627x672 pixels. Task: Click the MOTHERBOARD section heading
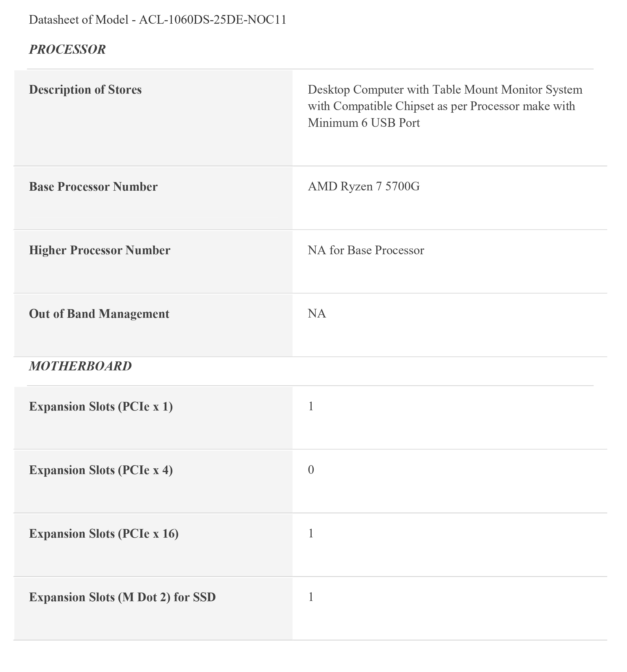point(80,366)
